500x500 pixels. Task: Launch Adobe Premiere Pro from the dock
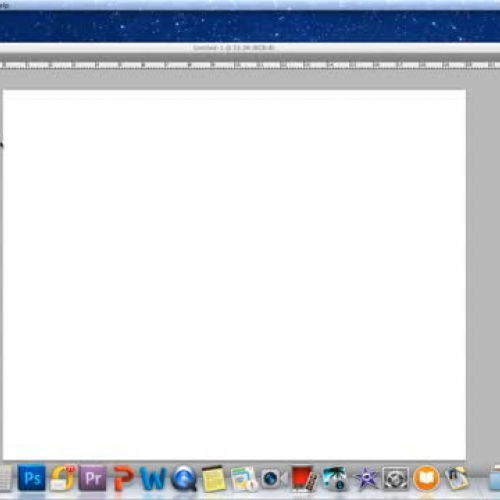(92, 478)
